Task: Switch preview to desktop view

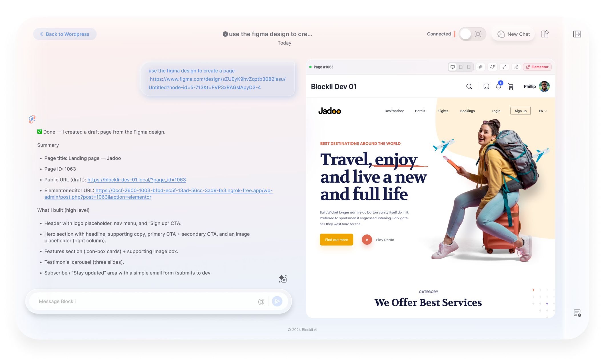Action: [453, 67]
